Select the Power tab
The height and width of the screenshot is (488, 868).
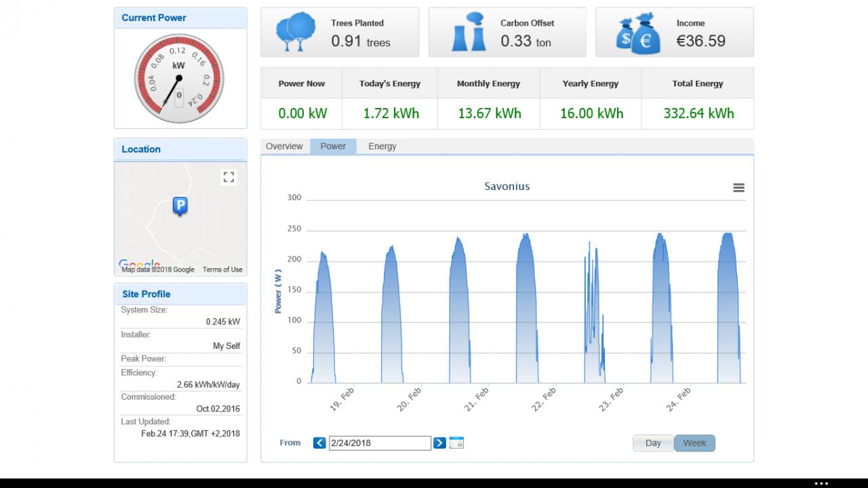333,147
